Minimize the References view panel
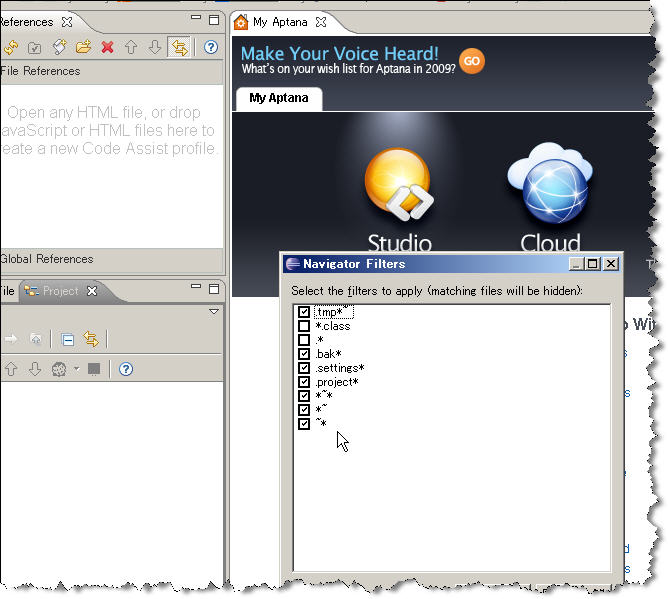This screenshot has width=668, height=599. tap(196, 17)
